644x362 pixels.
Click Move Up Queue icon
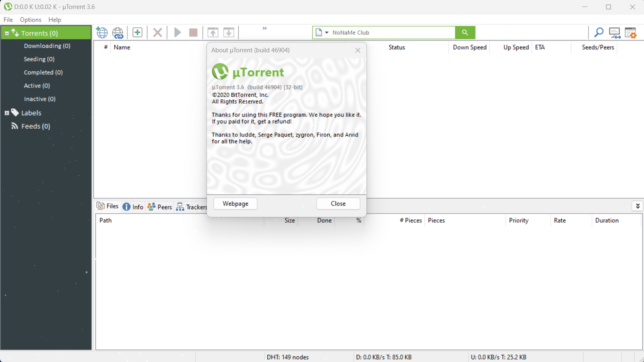pos(213,32)
